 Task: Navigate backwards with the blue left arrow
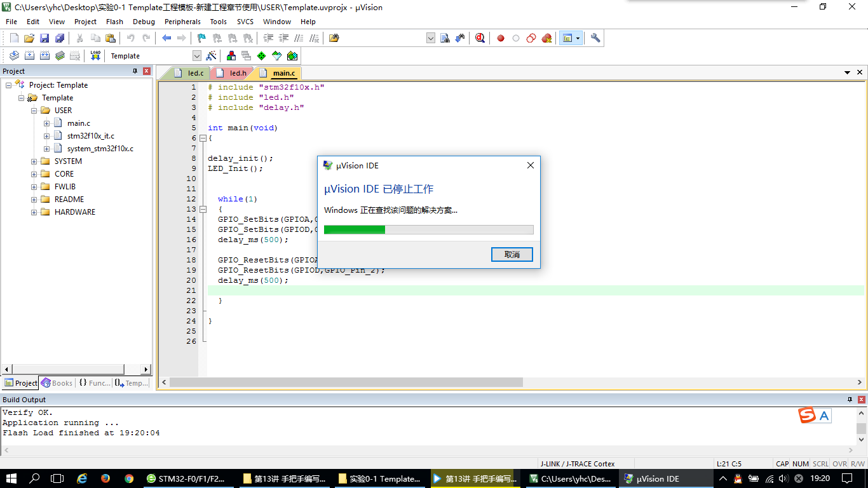[166, 38]
